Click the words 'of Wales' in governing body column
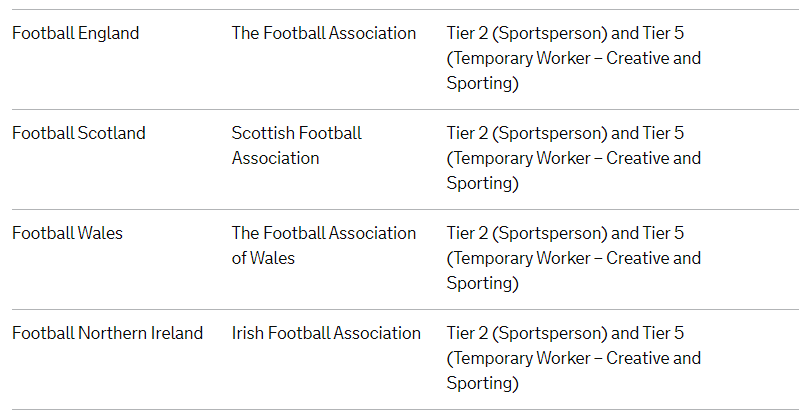Viewport: 802px width, 416px height. click(263, 258)
